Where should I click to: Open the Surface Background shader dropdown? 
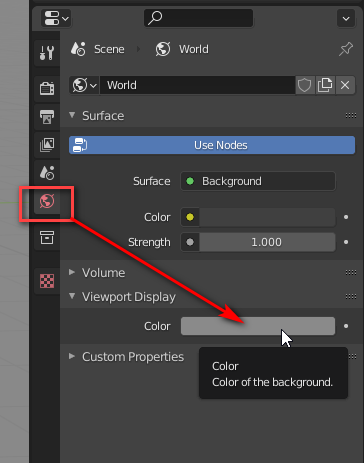(x=258, y=181)
